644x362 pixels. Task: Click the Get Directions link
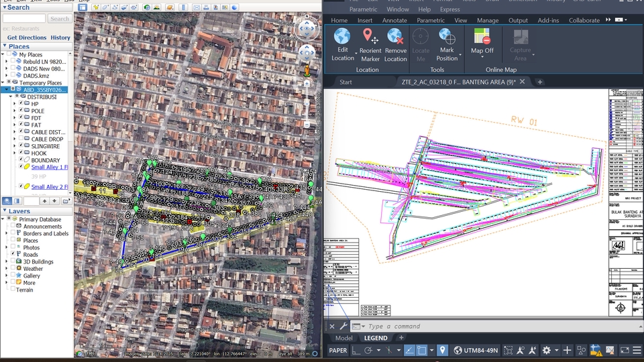[27, 38]
